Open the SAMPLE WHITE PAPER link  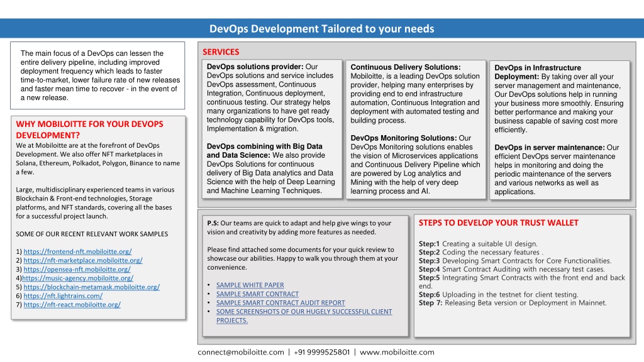click(250, 285)
